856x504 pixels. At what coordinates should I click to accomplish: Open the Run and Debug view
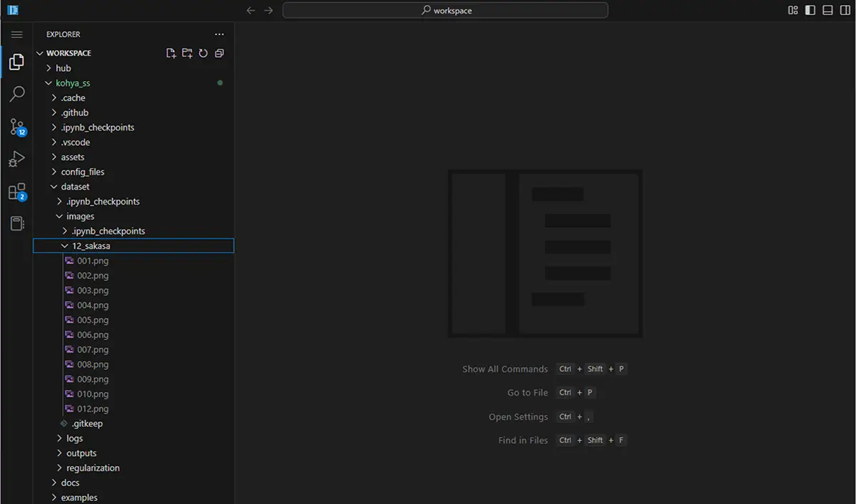[16, 160]
